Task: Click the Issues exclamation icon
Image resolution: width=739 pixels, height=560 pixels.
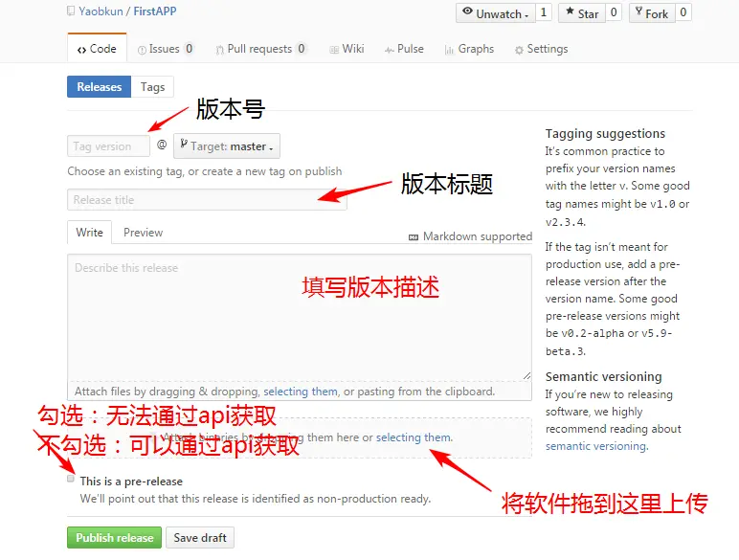Action: [142, 50]
